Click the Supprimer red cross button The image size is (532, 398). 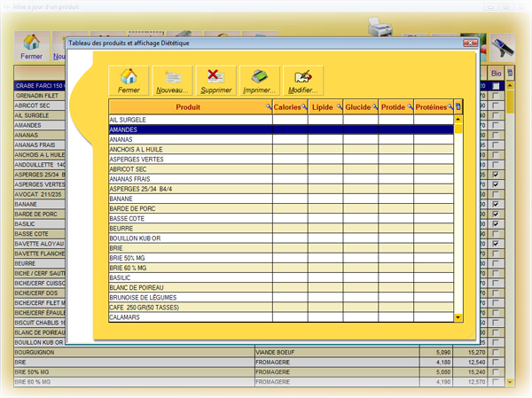[x=216, y=81]
